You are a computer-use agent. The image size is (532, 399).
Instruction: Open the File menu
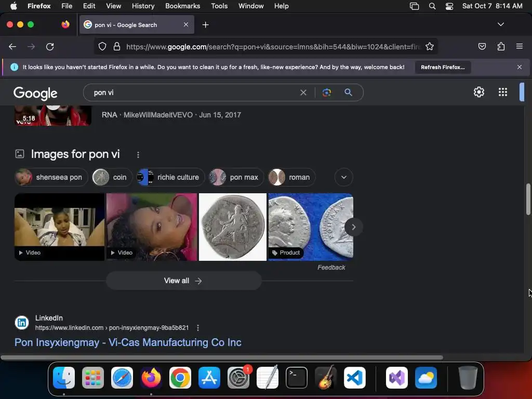click(x=66, y=6)
